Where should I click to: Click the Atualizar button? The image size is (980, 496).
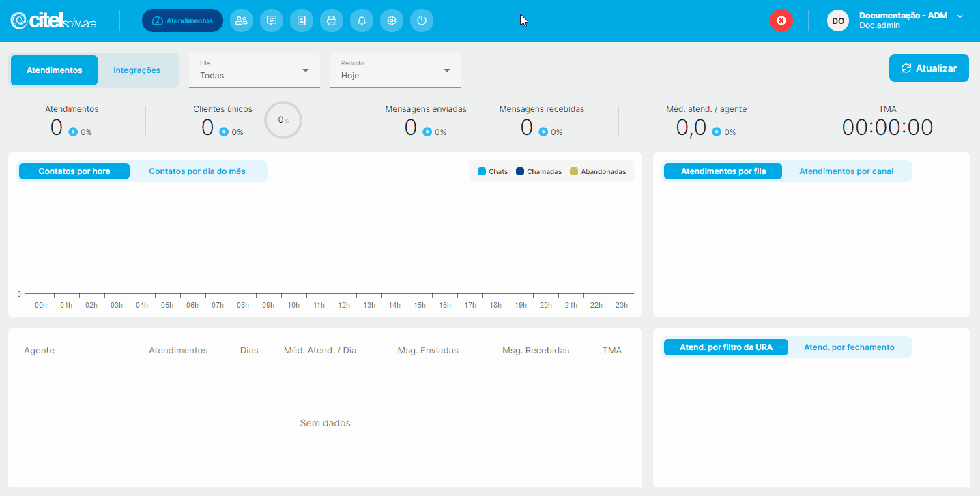tap(929, 68)
